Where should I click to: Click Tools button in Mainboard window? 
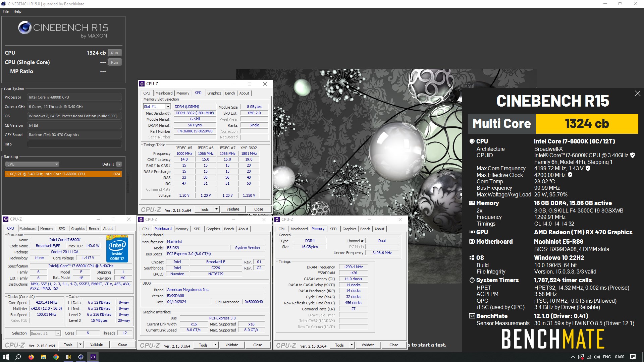[203, 345]
